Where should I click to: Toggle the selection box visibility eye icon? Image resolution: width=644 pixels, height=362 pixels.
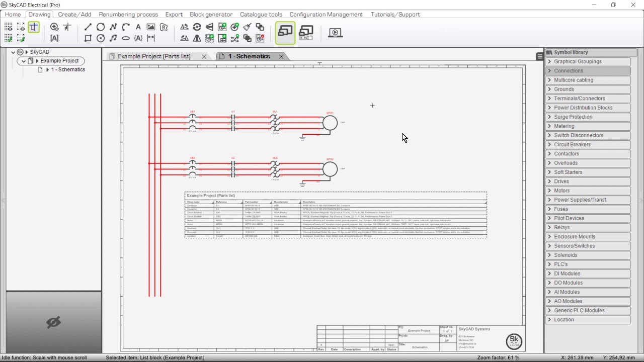pos(21,27)
